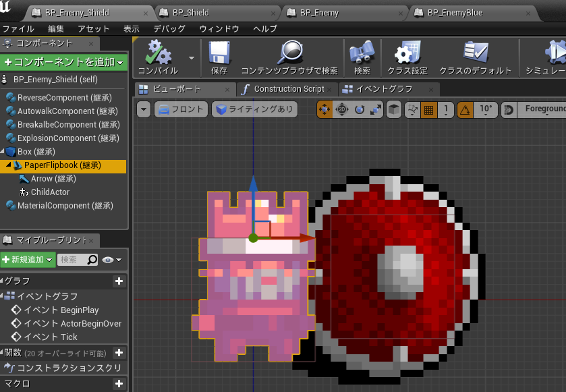Open the フロント view mode dropdown
The height and width of the screenshot is (392, 566).
(x=181, y=109)
